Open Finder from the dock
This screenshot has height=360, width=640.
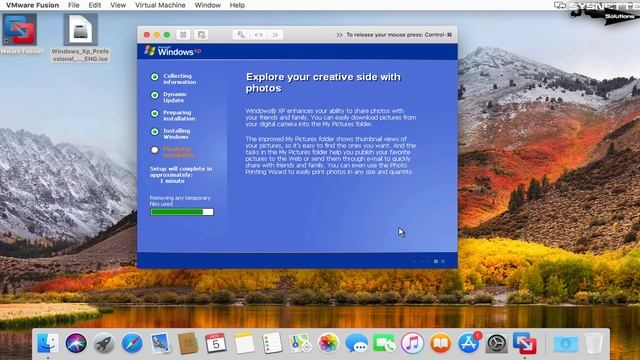click(47, 343)
